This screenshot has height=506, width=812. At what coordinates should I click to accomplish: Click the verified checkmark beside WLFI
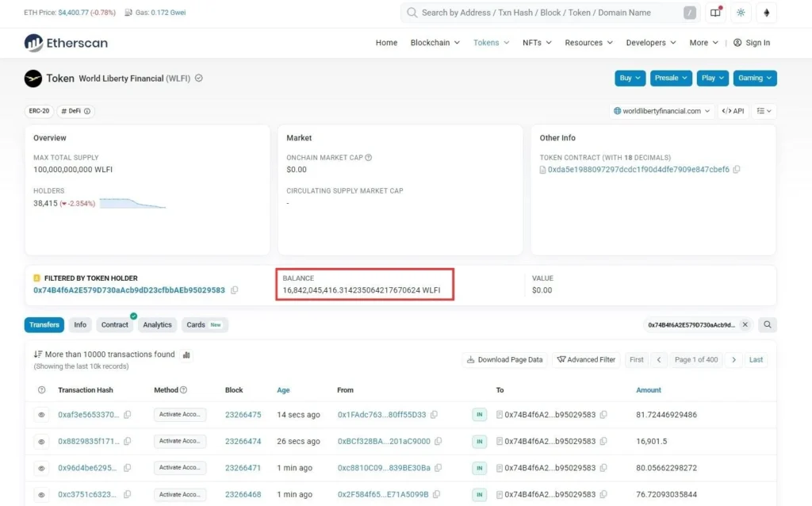[199, 79]
